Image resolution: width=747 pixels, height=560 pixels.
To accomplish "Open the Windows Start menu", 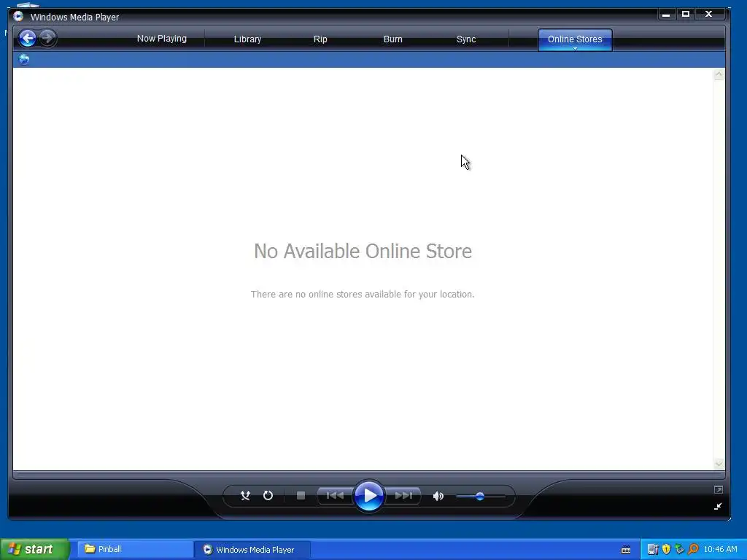I will [x=34, y=549].
